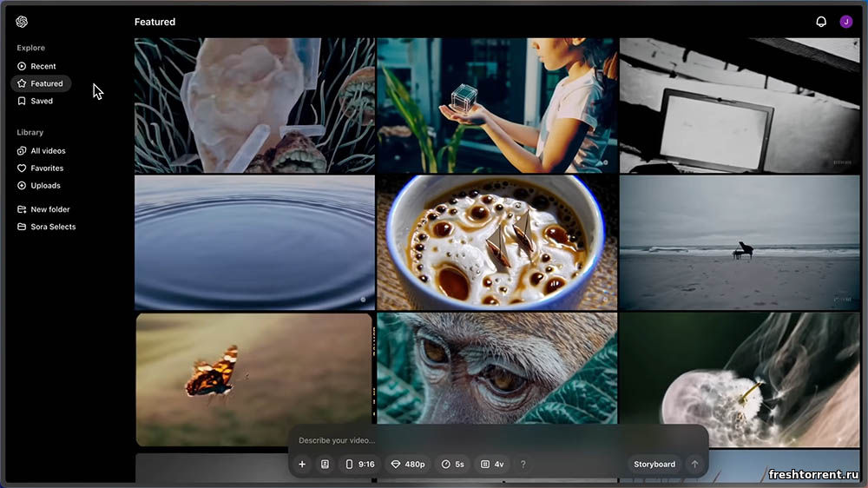The width and height of the screenshot is (868, 488).
Task: Open All videos in Library
Action: pyautogui.click(x=48, y=151)
